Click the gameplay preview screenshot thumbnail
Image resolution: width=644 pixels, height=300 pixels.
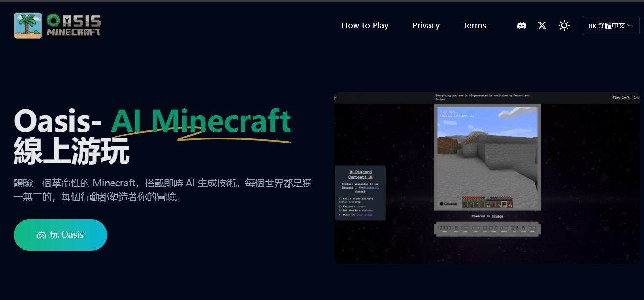tap(487, 178)
